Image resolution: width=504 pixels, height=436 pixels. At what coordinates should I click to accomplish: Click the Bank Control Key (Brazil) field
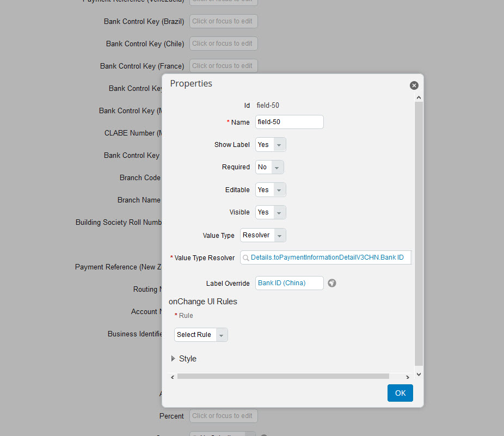pyautogui.click(x=223, y=21)
